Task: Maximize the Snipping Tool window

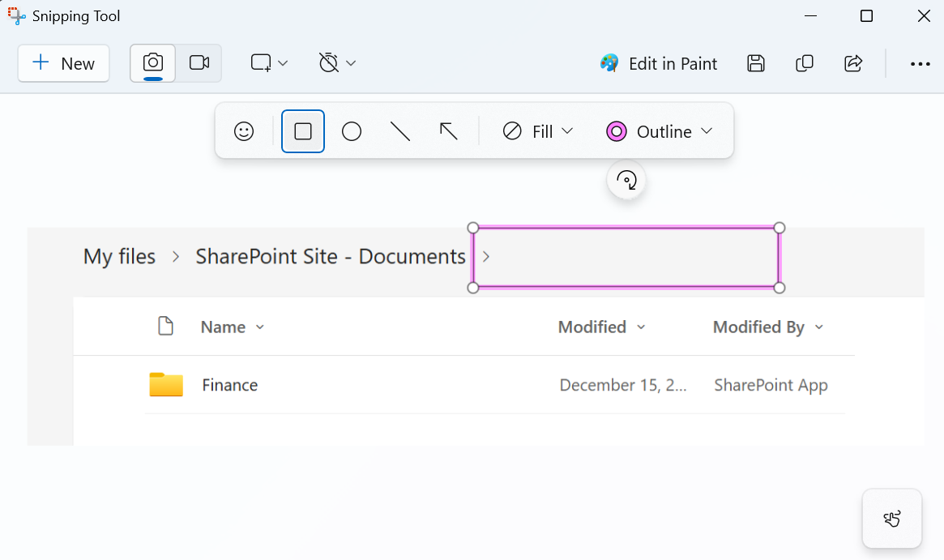Action: [866, 15]
